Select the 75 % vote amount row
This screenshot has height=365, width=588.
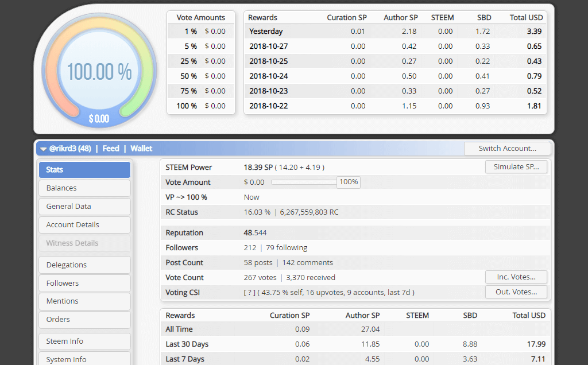point(201,91)
